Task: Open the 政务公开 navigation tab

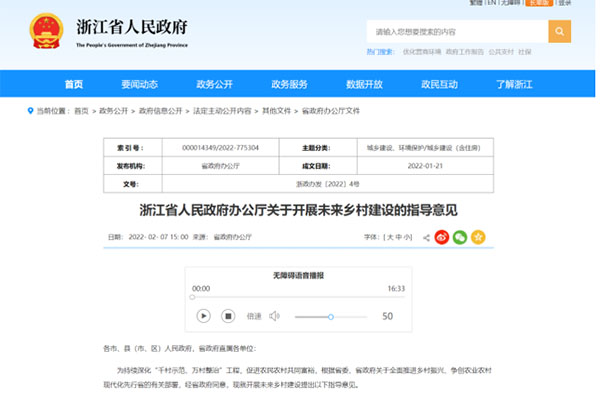Action: 215,84
